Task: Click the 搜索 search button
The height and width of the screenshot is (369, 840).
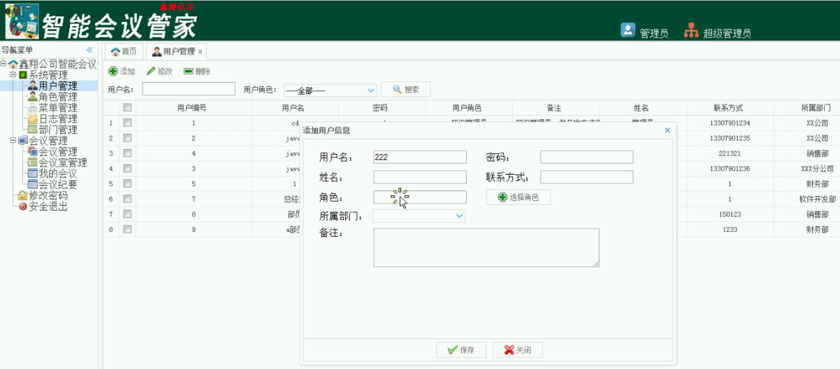Action: [x=406, y=89]
